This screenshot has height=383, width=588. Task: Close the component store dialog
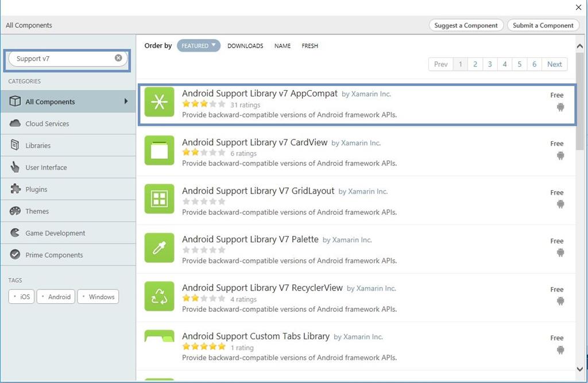[x=578, y=7]
